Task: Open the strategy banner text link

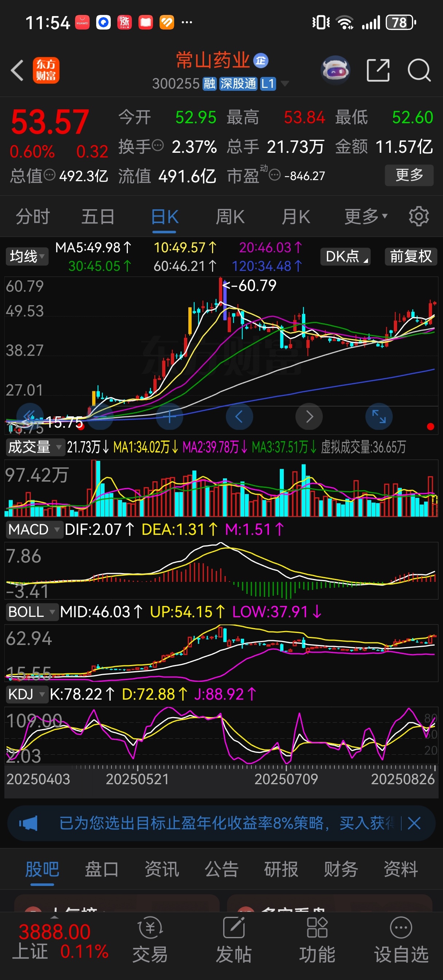Action: click(227, 823)
